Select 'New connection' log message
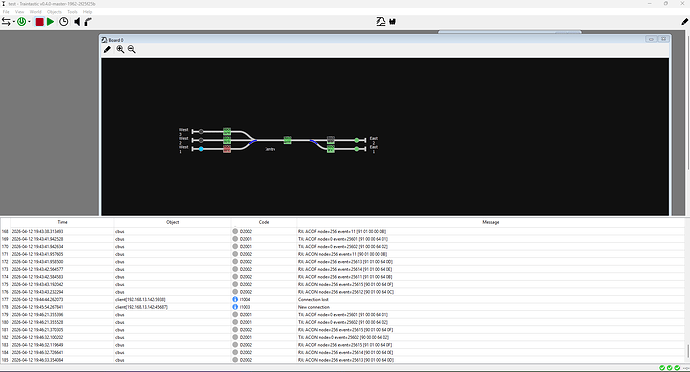The image size is (690, 372). 314,307
